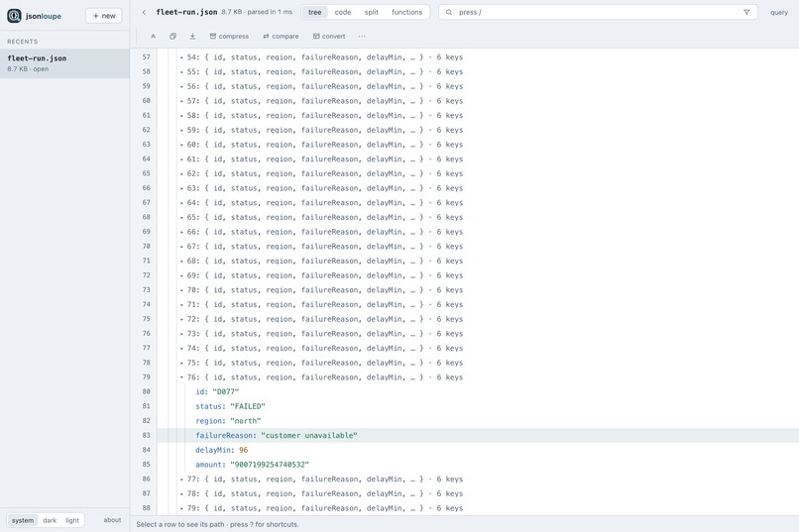Open the three-dot more options menu

click(x=362, y=36)
